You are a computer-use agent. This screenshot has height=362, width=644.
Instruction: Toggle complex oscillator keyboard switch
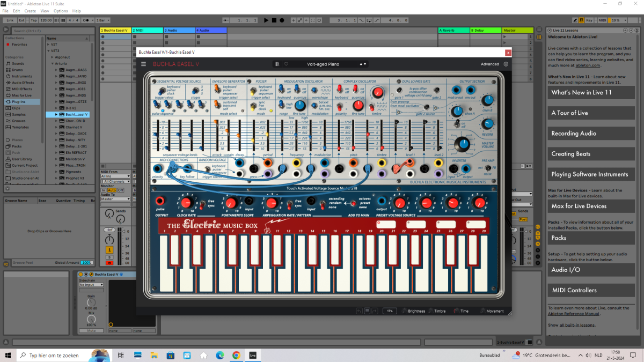tap(339, 90)
